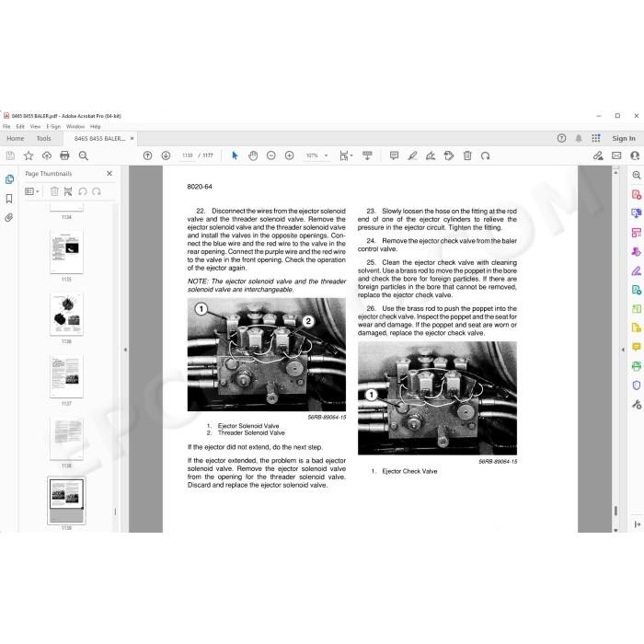Open right pane search tool
Image resolution: width=644 pixels, height=644 pixels.
(637, 175)
